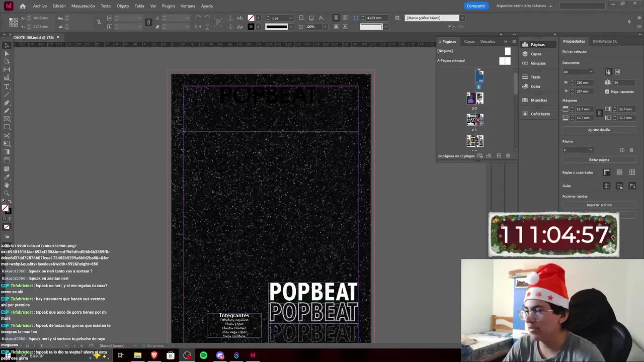644x362 pixels.
Task: Show document grid icon in Properties
Action: pyautogui.click(x=632, y=172)
